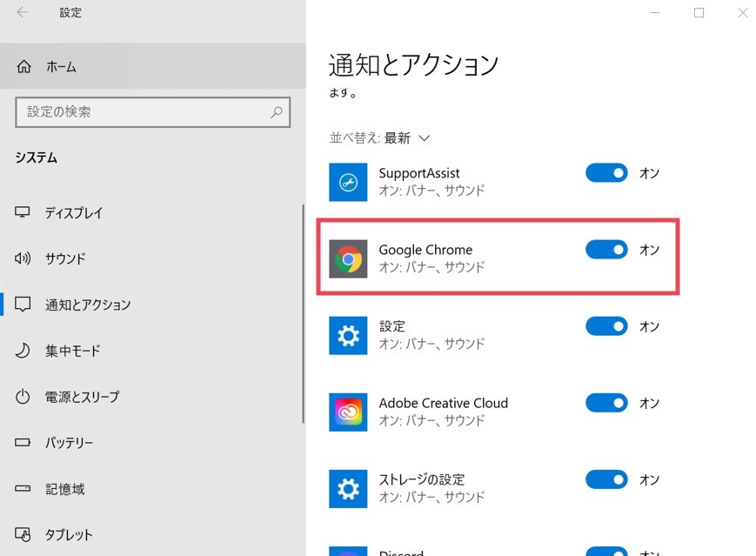Open ディスプレイ settings in the sidebar
Image resolution: width=756 pixels, height=556 pixels.
point(74,213)
